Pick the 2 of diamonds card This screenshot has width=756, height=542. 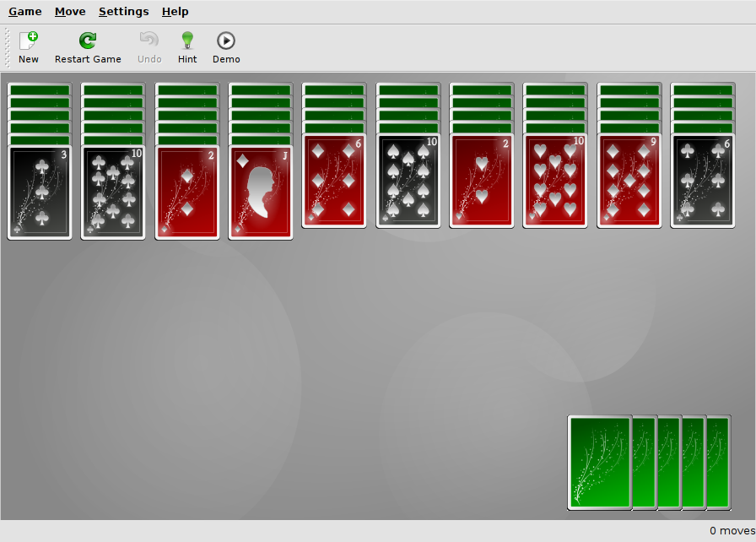(x=187, y=192)
